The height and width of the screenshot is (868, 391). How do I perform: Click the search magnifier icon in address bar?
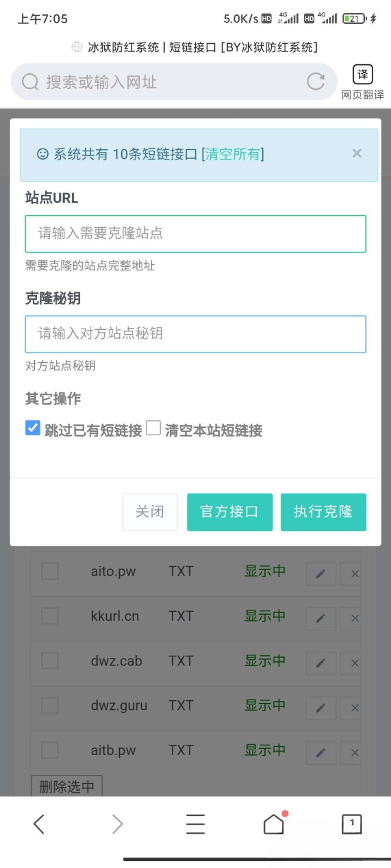tap(30, 82)
